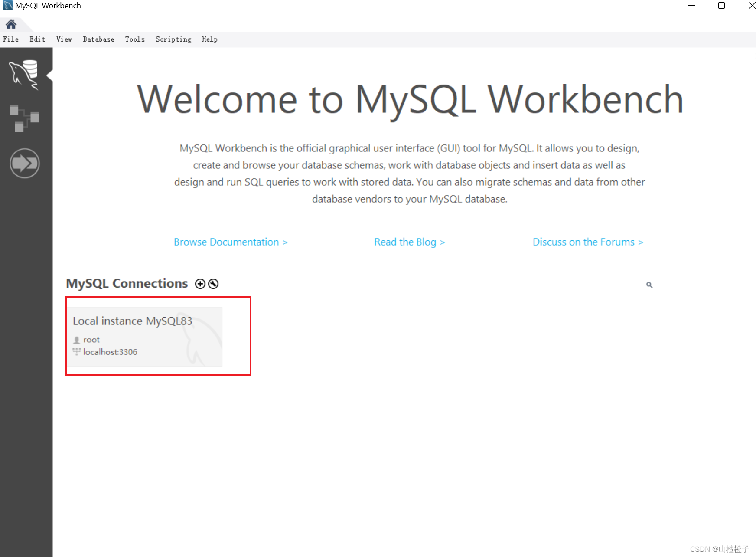The width and height of the screenshot is (756, 557).
Task: Open the Scripting menu
Action: click(173, 39)
